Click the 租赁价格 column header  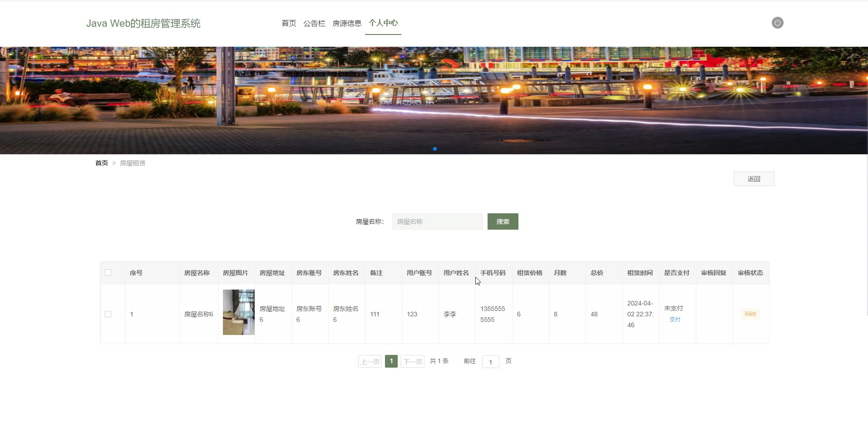[x=530, y=273]
